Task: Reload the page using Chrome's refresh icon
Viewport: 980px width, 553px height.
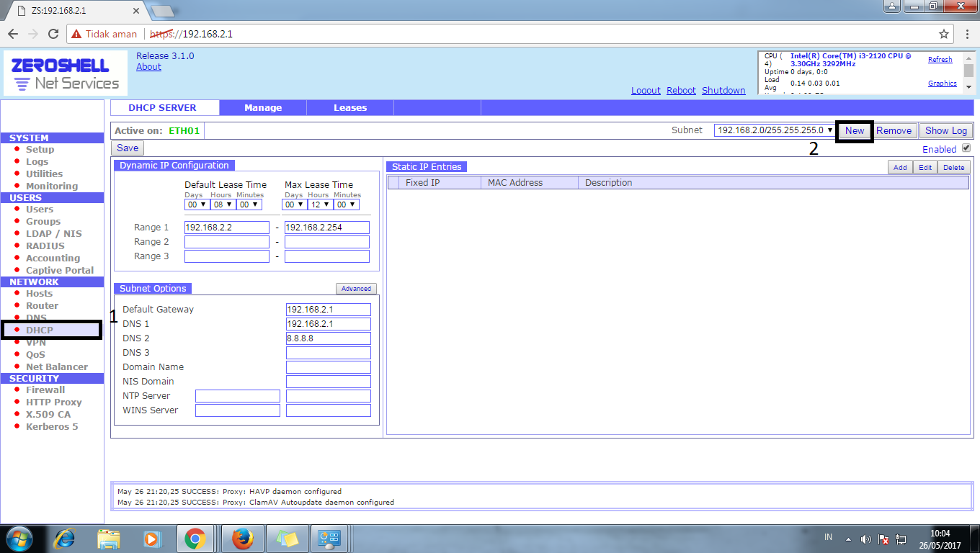Action: pos(53,33)
